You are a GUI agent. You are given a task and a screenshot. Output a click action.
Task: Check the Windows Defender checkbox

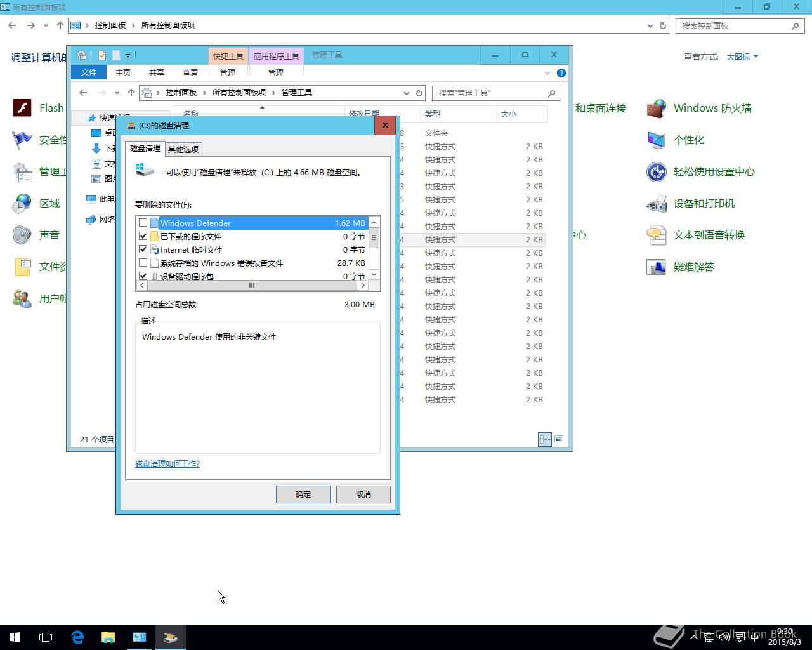pyautogui.click(x=143, y=223)
